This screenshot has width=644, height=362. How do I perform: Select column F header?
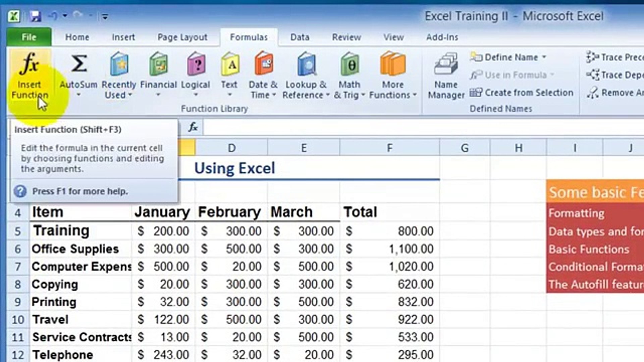point(389,147)
